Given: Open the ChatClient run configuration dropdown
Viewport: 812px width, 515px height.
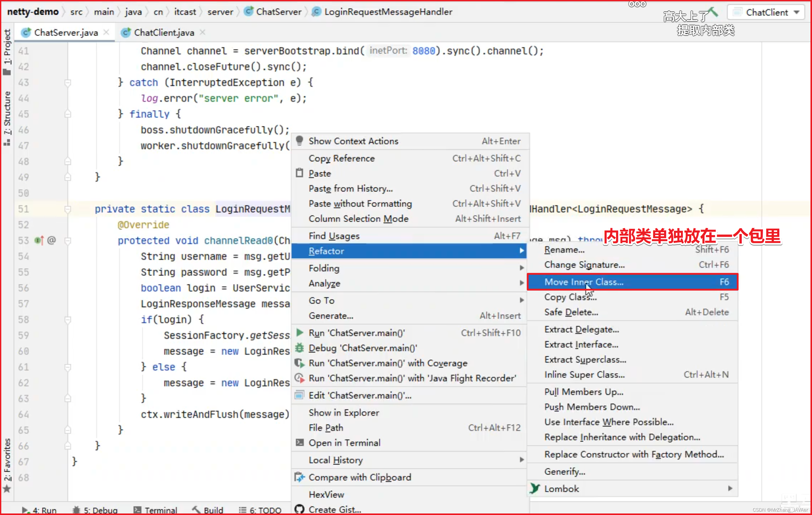Looking at the screenshot, I should point(766,13).
